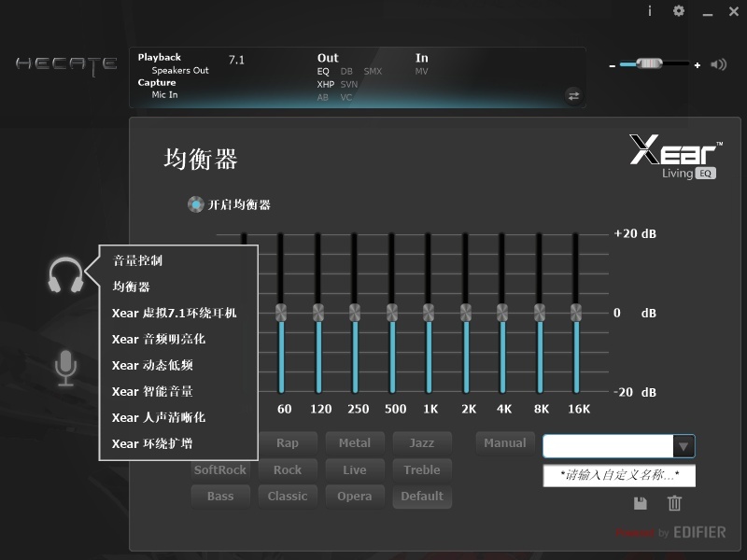Click the 60 Hz EQ slider handle
Image resolution: width=747 pixels, height=560 pixels.
(281, 313)
